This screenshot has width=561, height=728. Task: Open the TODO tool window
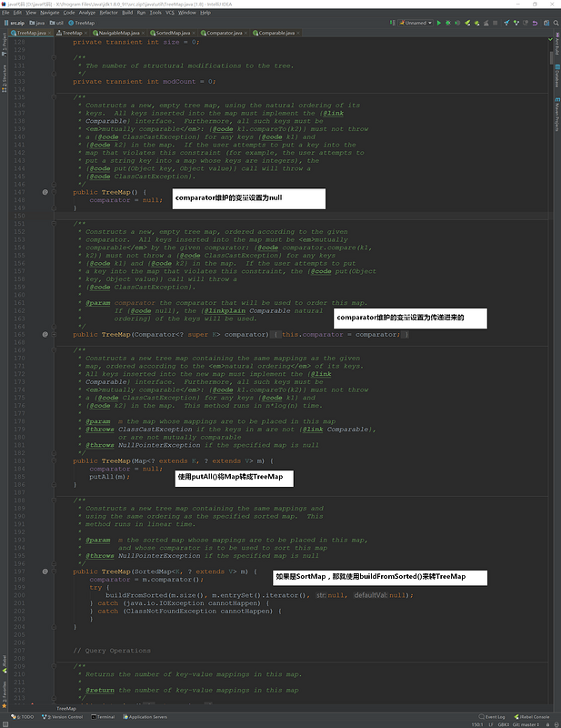coord(23,717)
